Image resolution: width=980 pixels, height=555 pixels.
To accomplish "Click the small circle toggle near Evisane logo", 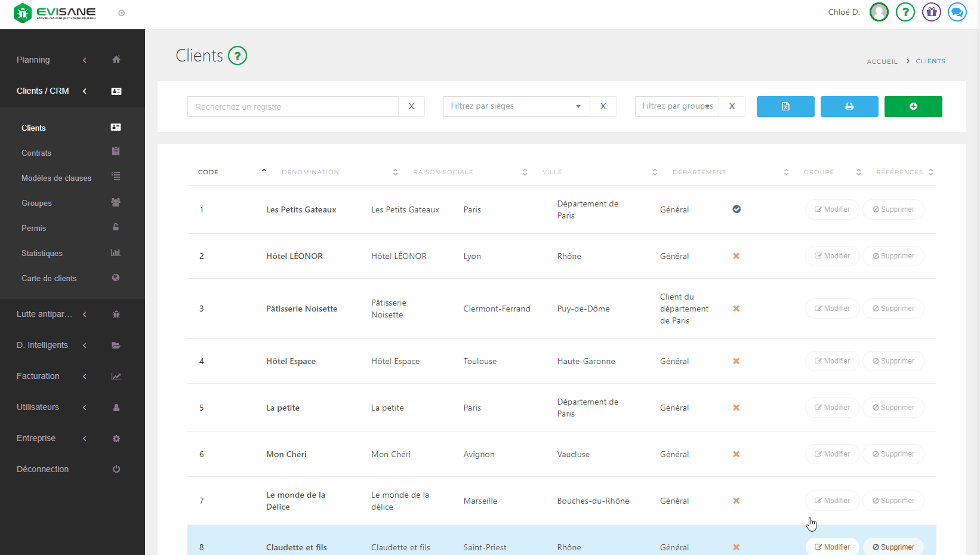I will point(122,13).
